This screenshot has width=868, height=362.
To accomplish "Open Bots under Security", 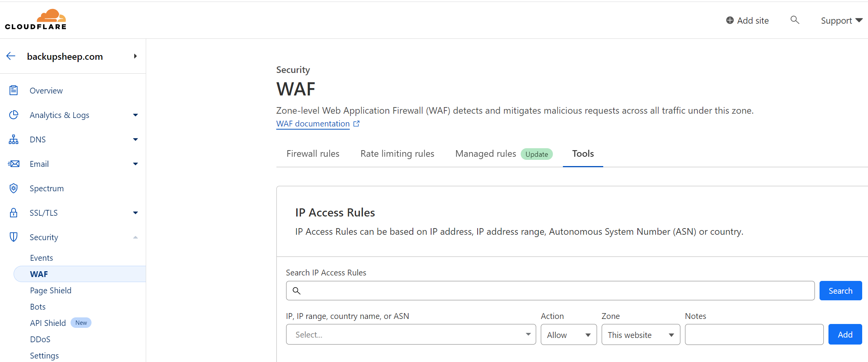I will coord(38,307).
